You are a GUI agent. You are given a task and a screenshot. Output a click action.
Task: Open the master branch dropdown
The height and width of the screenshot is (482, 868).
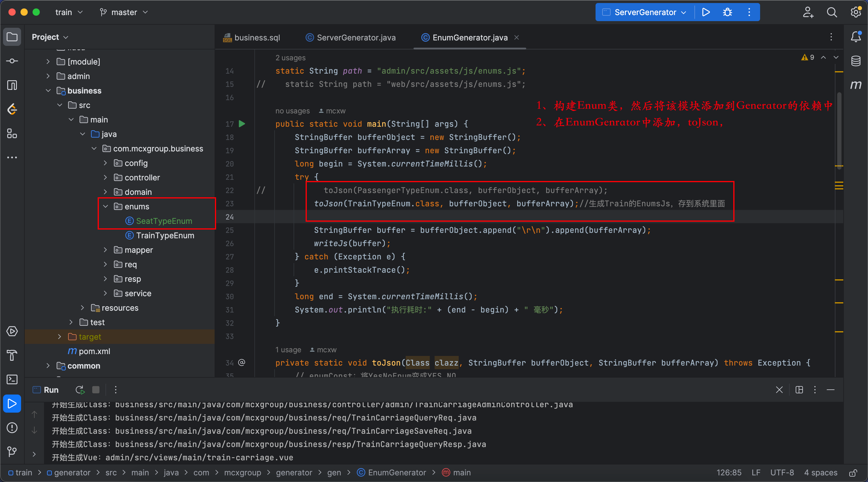pyautogui.click(x=124, y=12)
